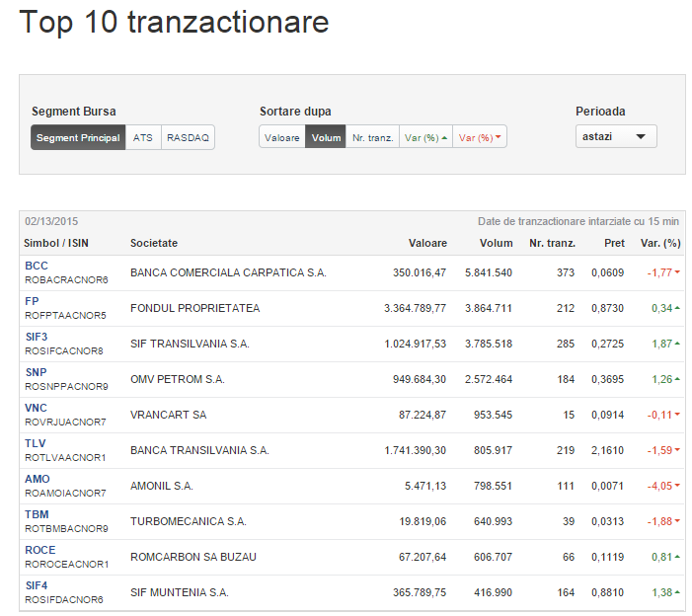This screenshot has width=692, height=616.
Task: Sort by descending red Var (%)
Action: tap(480, 137)
